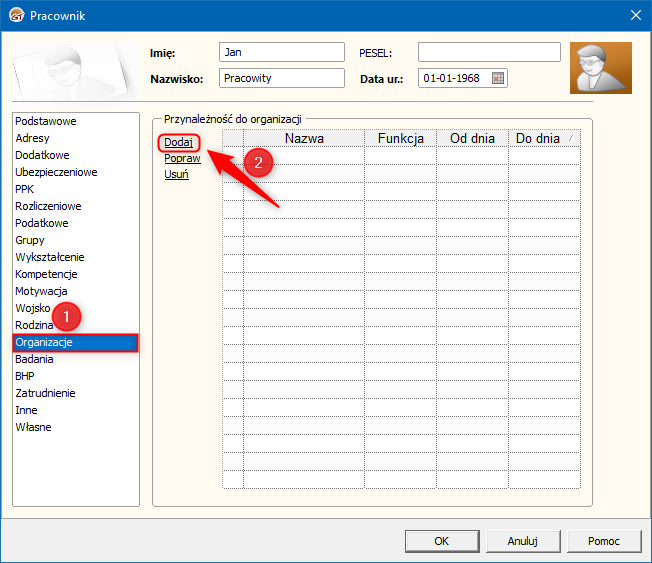Open the birth date calendar picker icon

tap(498, 78)
